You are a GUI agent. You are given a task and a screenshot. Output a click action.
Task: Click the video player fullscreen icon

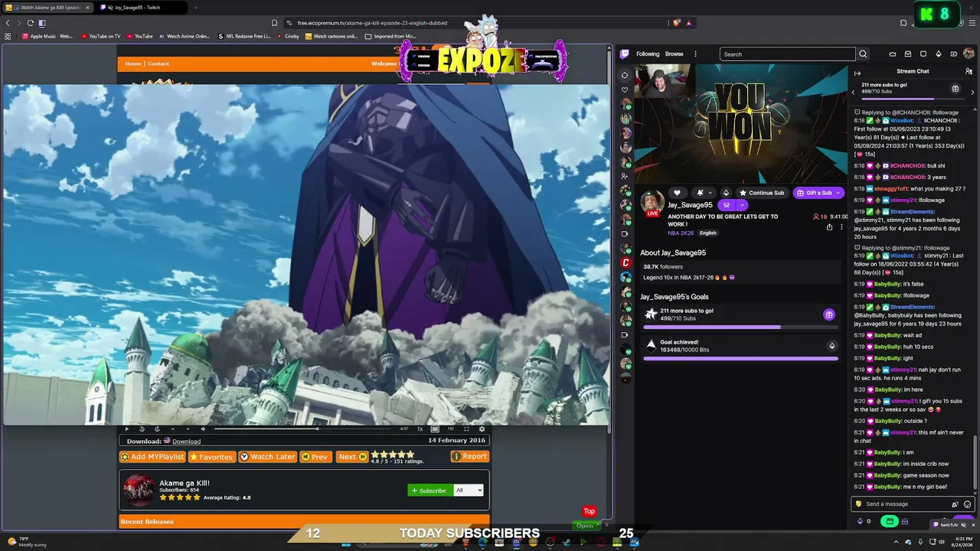(466, 429)
